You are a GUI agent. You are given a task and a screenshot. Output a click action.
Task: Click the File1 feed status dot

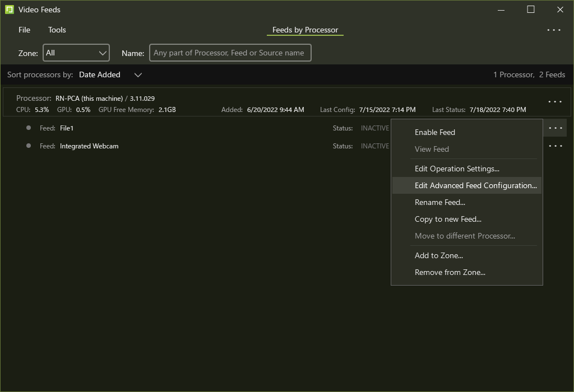coord(29,128)
